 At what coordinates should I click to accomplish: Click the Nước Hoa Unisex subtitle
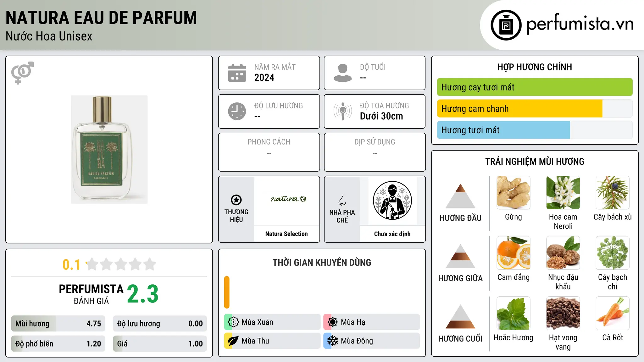click(x=49, y=36)
